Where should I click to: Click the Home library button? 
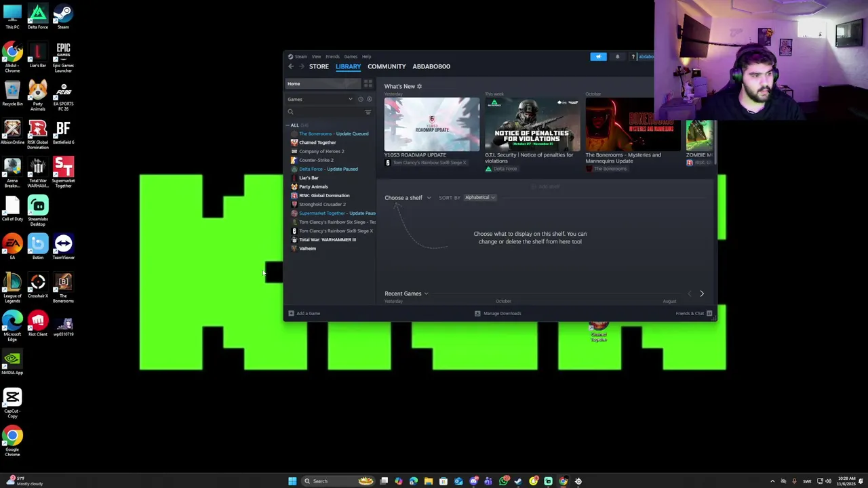tap(323, 83)
